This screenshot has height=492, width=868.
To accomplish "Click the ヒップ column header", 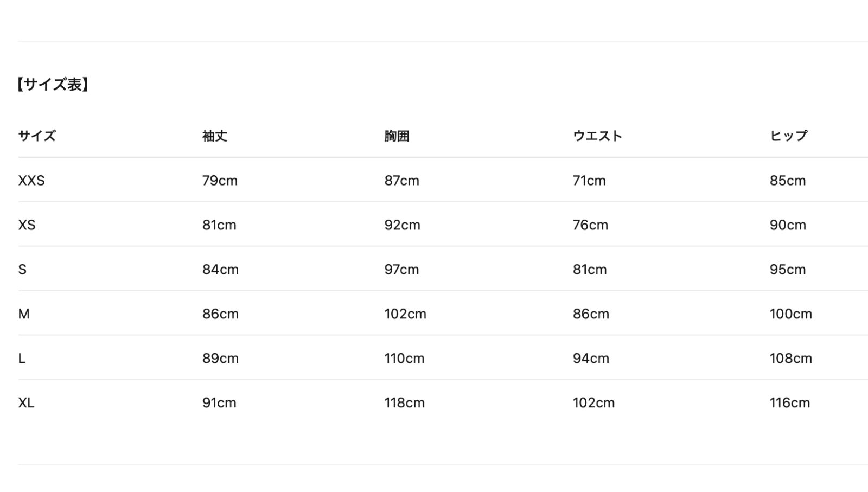I will [788, 136].
